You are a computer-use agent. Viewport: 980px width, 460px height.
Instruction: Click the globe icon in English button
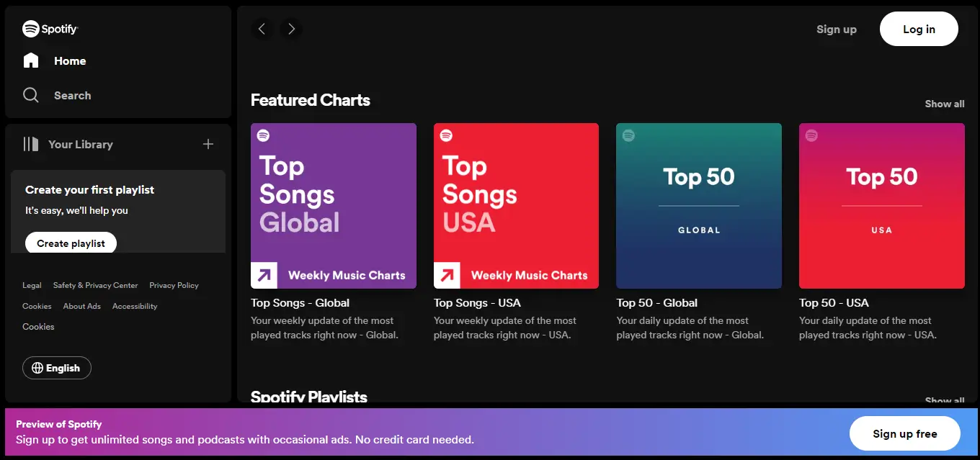(x=37, y=368)
